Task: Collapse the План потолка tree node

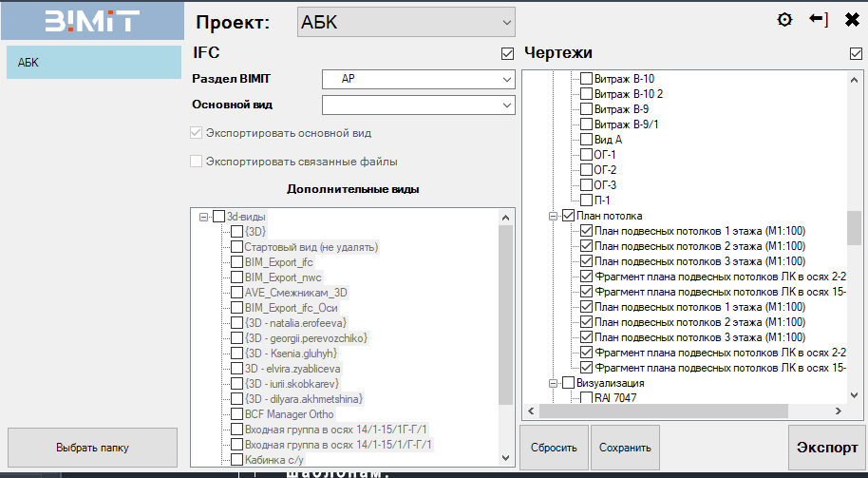Action: tap(554, 216)
